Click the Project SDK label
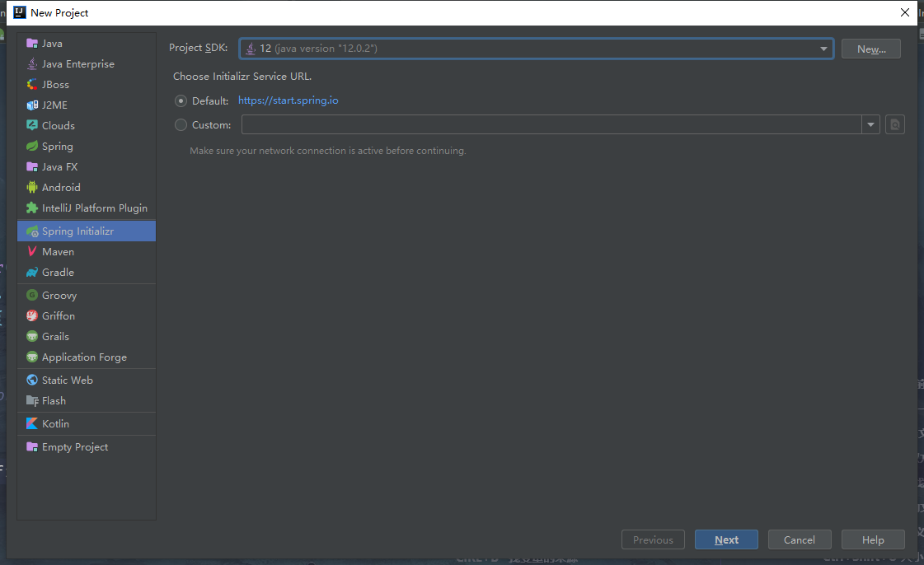 tap(199, 48)
